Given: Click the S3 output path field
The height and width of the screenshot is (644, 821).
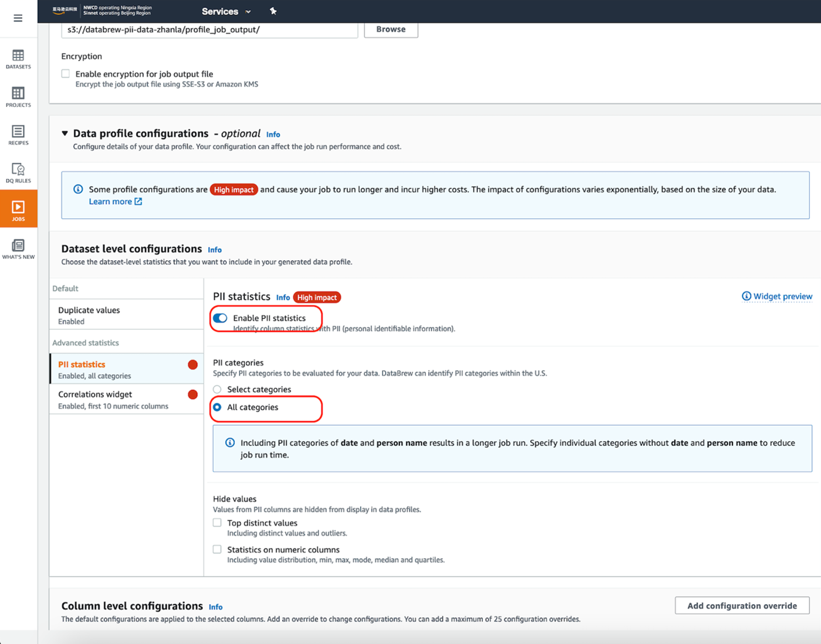Looking at the screenshot, I should pyautogui.click(x=209, y=30).
